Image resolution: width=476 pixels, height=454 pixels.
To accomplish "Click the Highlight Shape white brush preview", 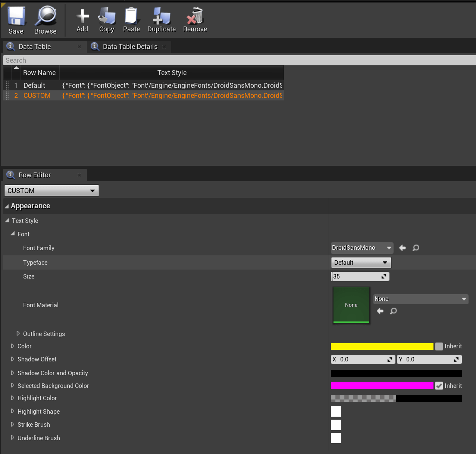I will point(336,411).
